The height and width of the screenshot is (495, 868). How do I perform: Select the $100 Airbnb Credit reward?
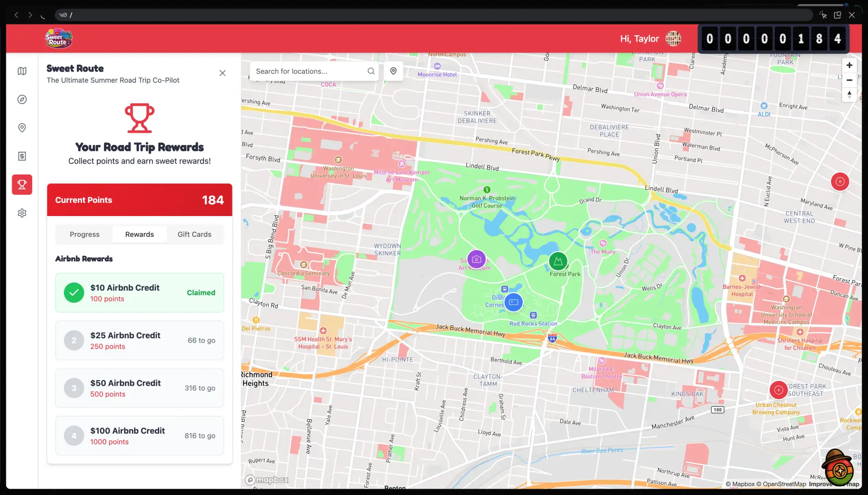pyautogui.click(x=139, y=436)
